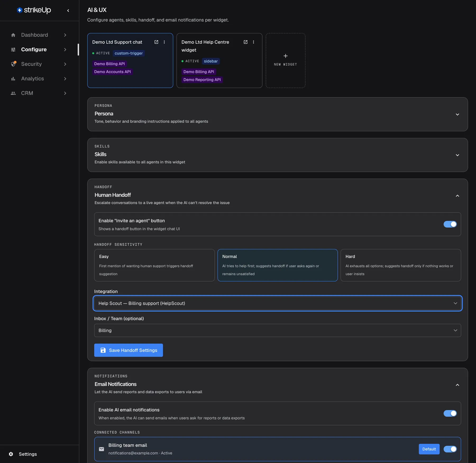Click the plus icon for new widget
The width and height of the screenshot is (476, 463).
tap(286, 56)
